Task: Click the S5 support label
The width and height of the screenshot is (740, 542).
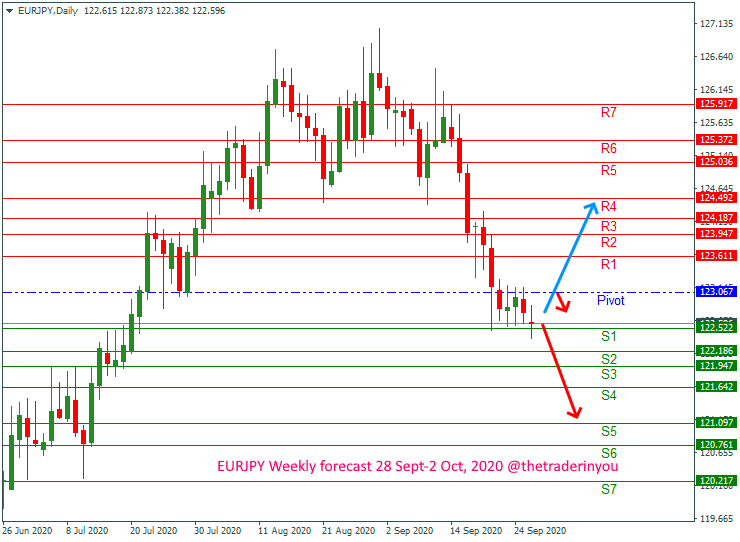Action: [608, 432]
